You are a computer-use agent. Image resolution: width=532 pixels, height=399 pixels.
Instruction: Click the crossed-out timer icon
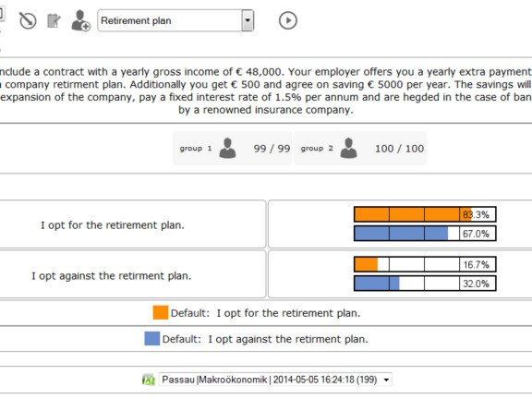(x=28, y=20)
